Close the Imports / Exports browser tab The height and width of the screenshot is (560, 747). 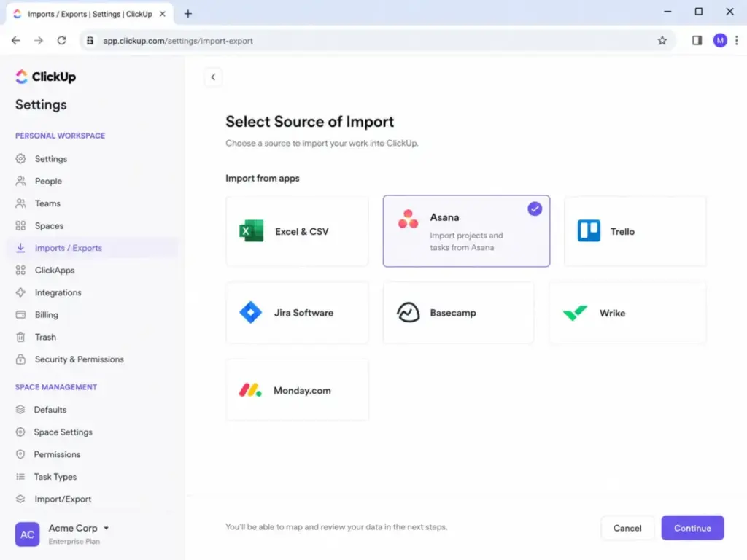[163, 14]
